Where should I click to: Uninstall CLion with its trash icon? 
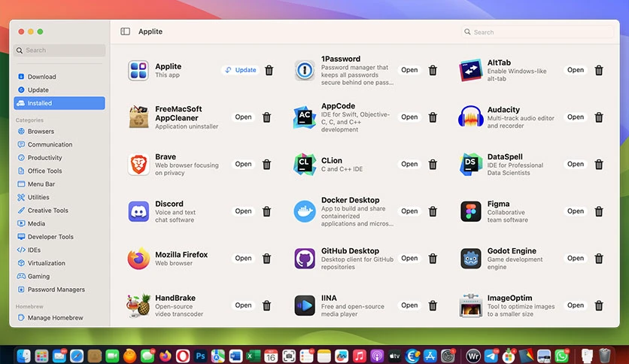433,165
